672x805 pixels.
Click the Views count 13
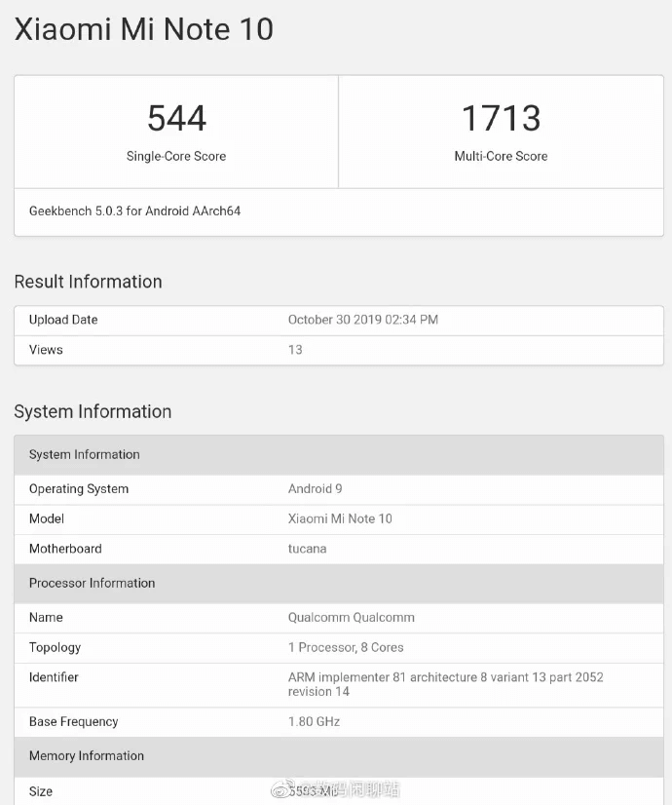pyautogui.click(x=295, y=350)
